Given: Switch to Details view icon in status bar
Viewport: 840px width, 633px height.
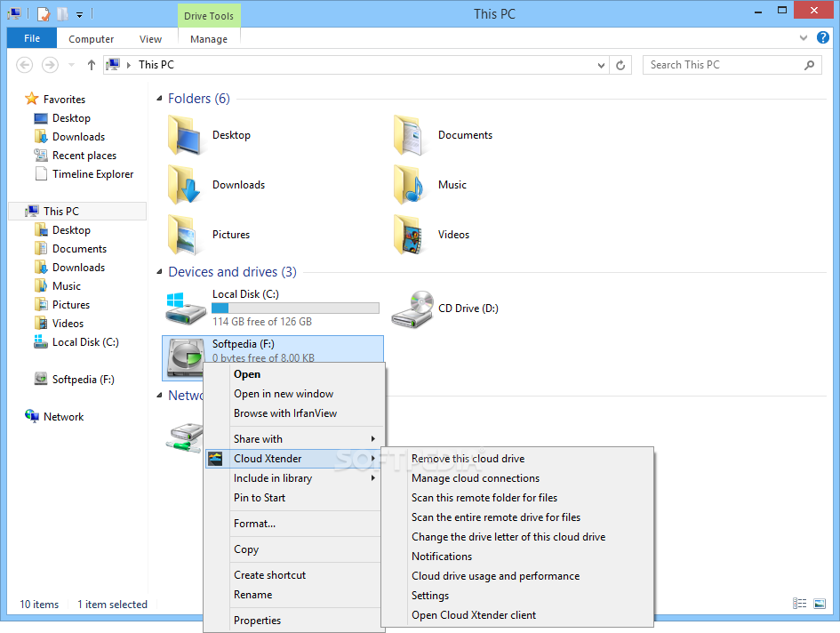Looking at the screenshot, I should (799, 604).
